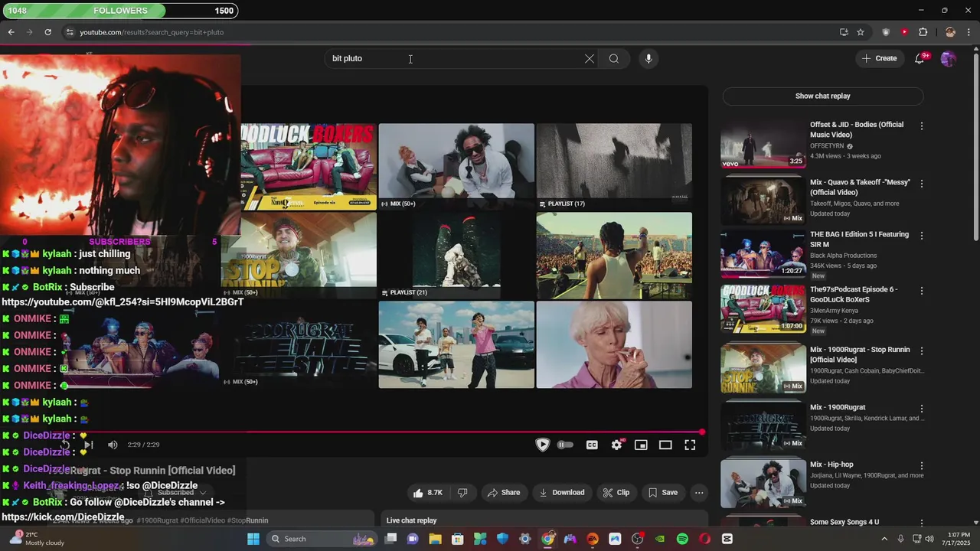
Task: Open options for Offset & JID - Bodies
Action: coord(922,126)
